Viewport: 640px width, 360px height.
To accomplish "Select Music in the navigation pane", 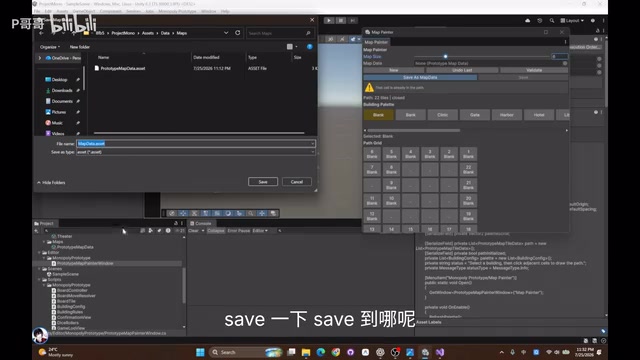I will pos(57,123).
